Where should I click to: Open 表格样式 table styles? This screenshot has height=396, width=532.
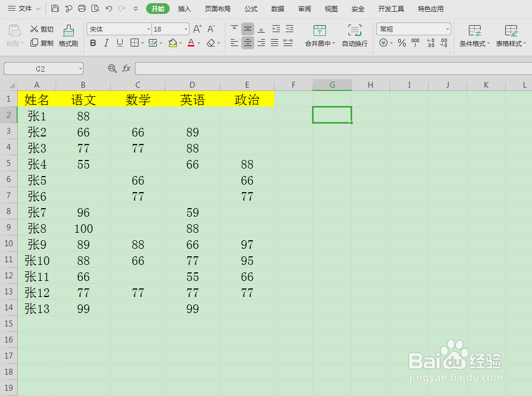click(511, 36)
